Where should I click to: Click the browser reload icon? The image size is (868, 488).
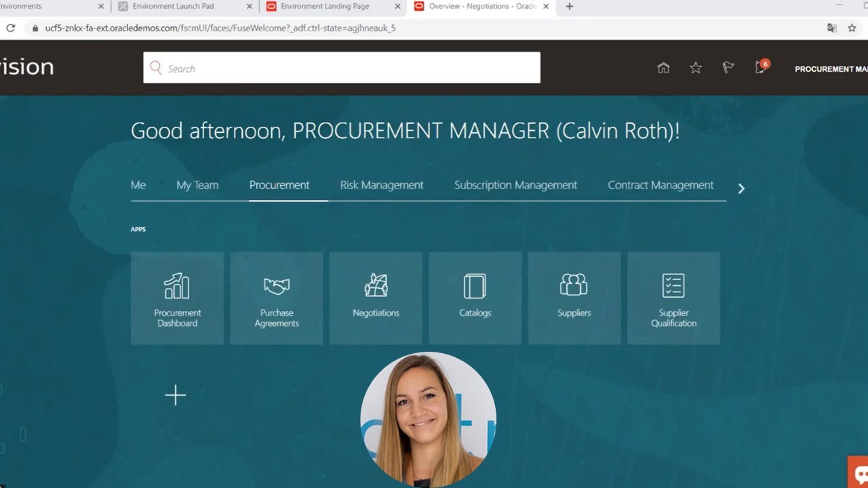pyautogui.click(x=10, y=28)
